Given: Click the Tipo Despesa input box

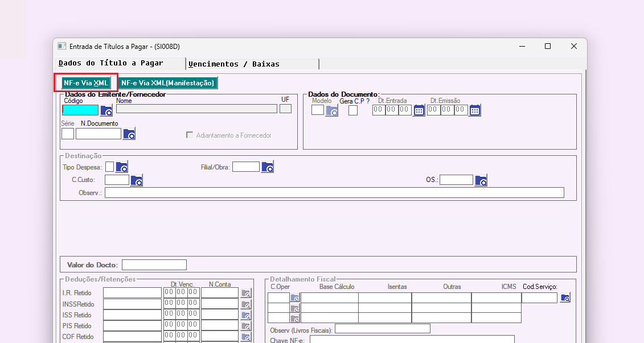Looking at the screenshot, I should (110, 167).
